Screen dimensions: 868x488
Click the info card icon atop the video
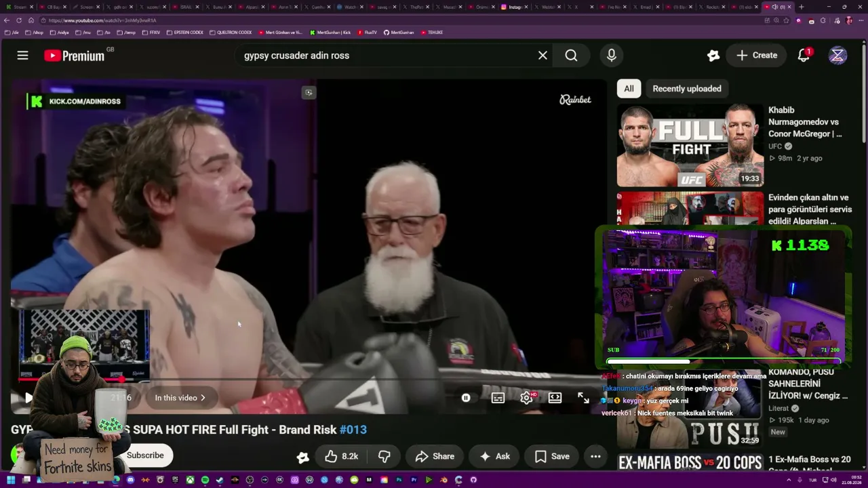point(309,92)
